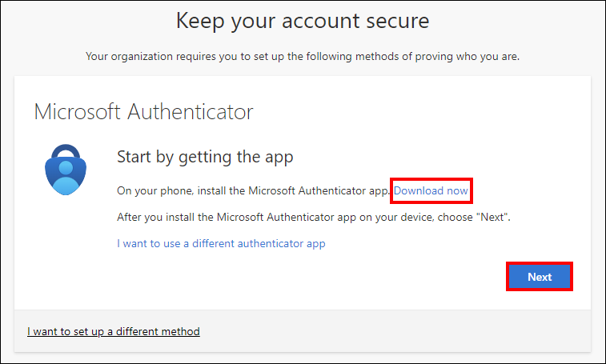Click the word Download in the blue link
The image size is (606, 364).
[x=418, y=190]
